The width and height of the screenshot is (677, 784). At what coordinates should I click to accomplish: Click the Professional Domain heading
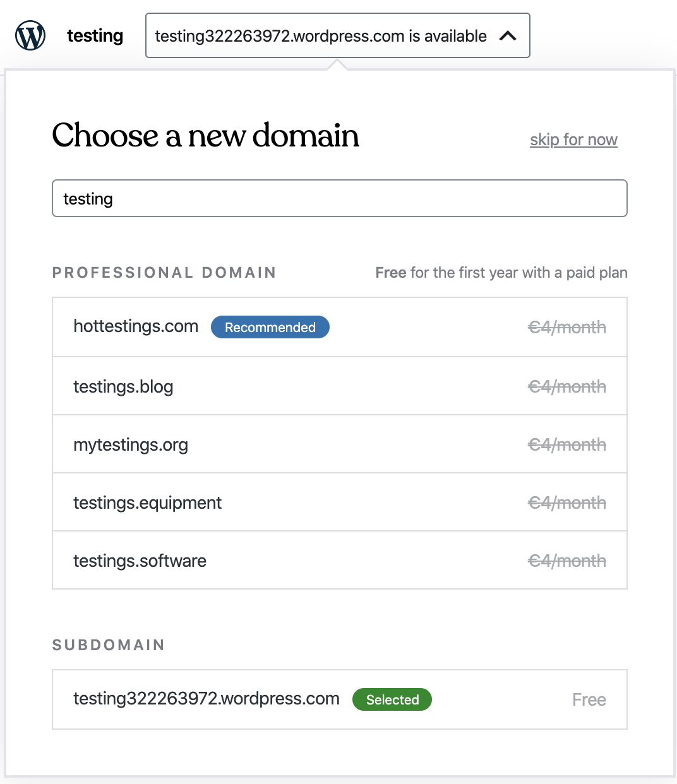pos(164,272)
